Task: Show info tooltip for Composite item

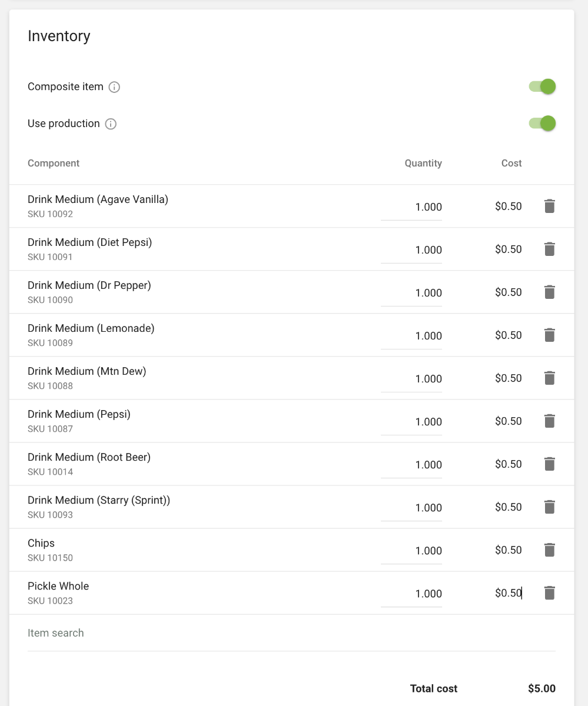Action: (x=115, y=87)
